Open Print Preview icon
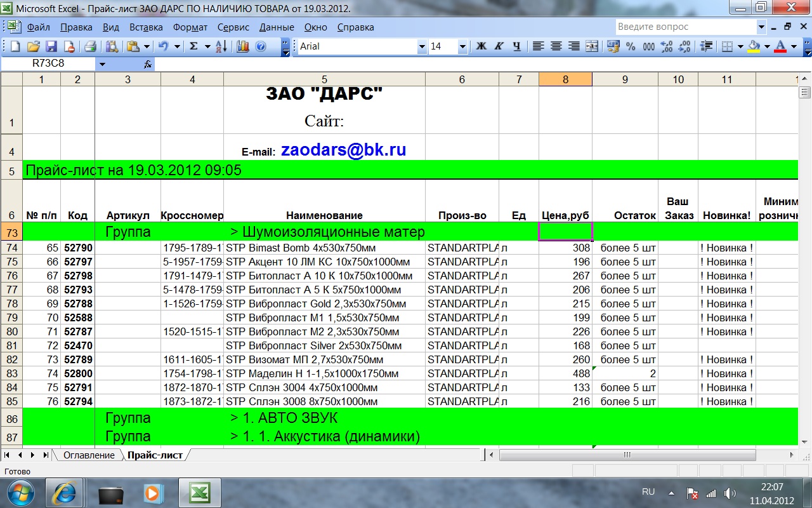 [x=112, y=46]
